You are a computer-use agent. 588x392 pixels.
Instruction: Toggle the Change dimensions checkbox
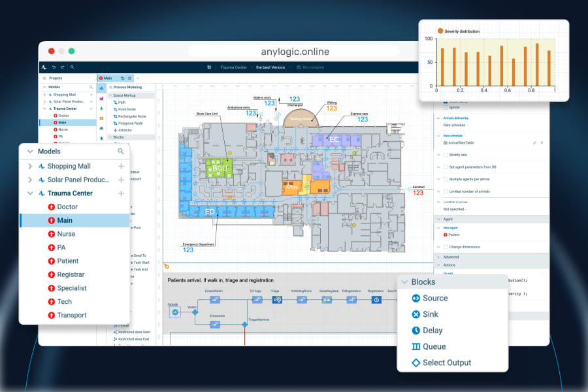coord(446,247)
